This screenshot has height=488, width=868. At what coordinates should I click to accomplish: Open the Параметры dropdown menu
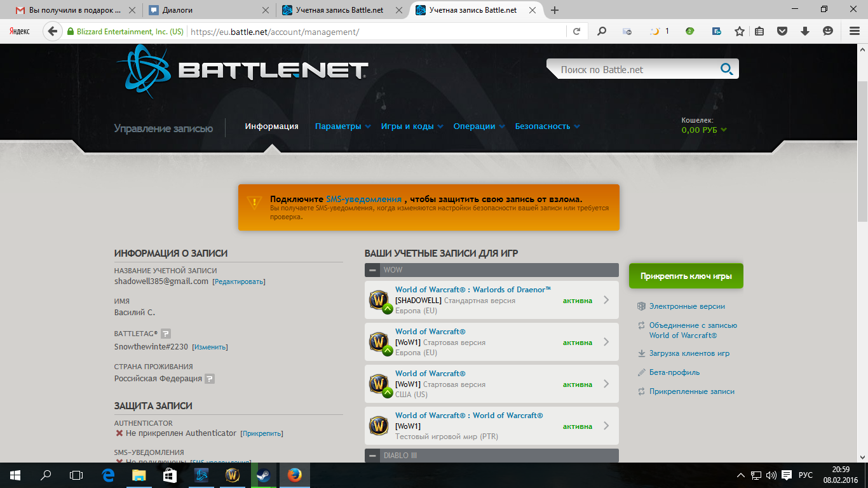342,126
